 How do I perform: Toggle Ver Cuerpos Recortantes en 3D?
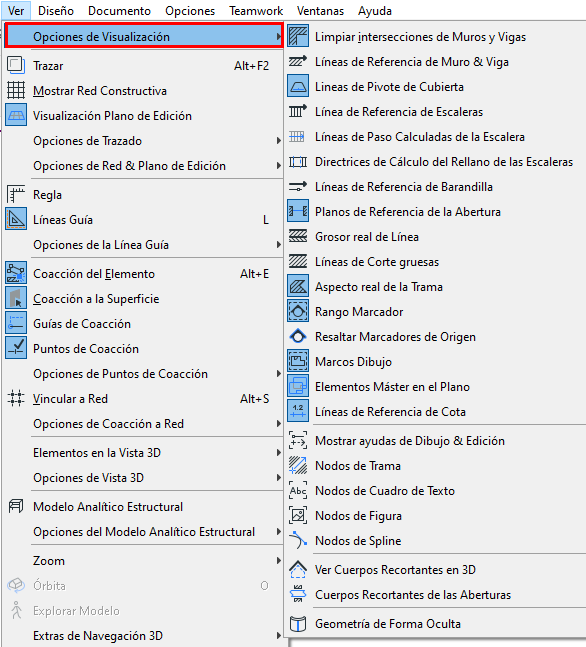435,569
